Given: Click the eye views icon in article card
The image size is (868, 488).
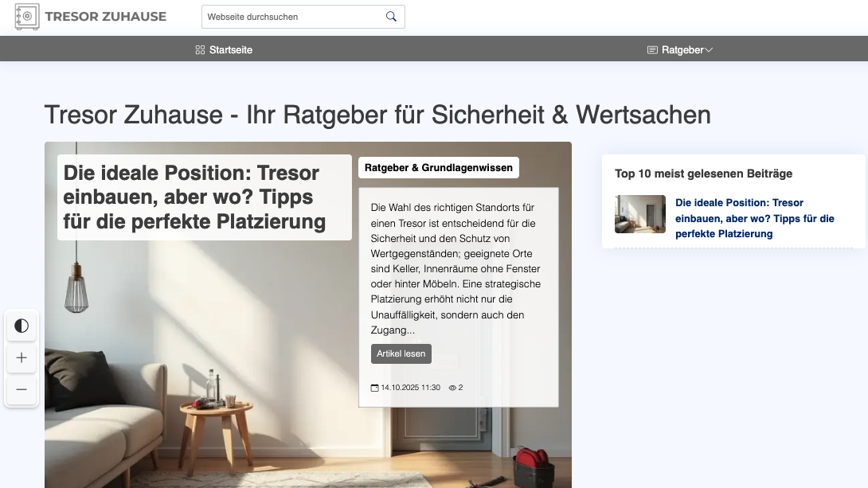Looking at the screenshot, I should [x=452, y=388].
